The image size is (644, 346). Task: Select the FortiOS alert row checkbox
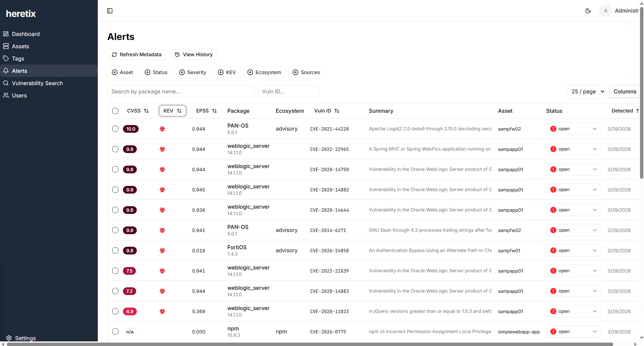(x=115, y=250)
